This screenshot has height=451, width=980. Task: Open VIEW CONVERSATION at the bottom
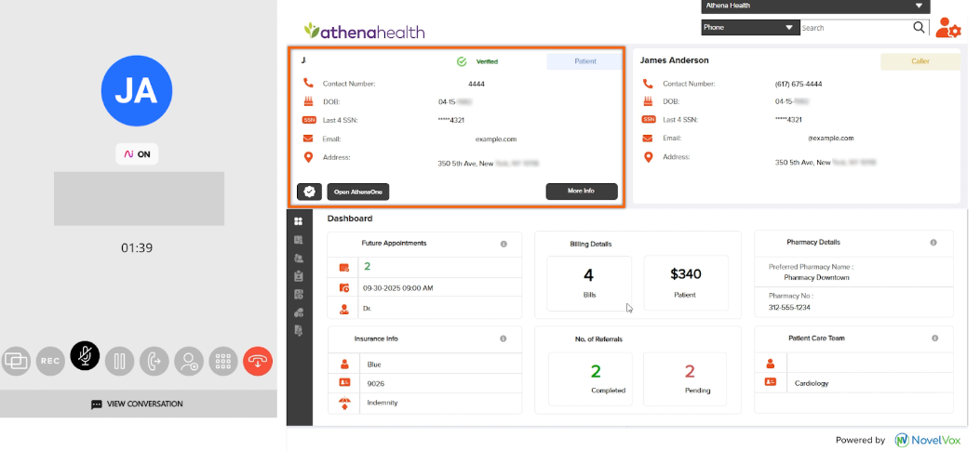(138, 405)
